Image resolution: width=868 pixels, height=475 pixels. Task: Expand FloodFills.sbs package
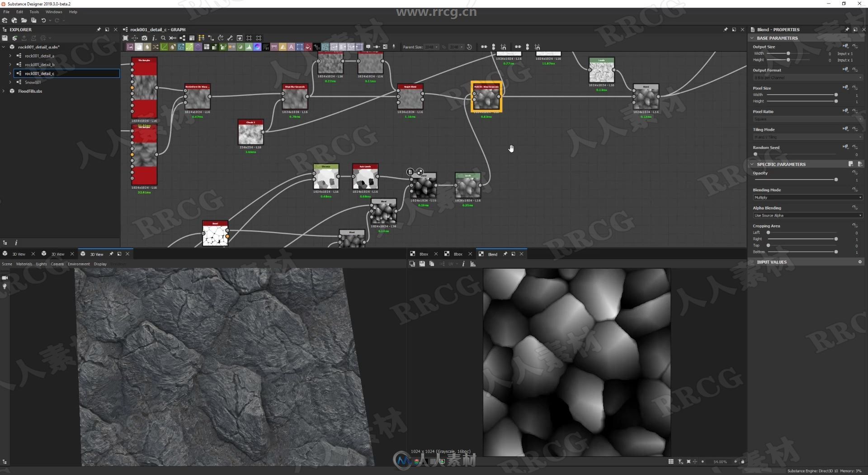pos(4,91)
